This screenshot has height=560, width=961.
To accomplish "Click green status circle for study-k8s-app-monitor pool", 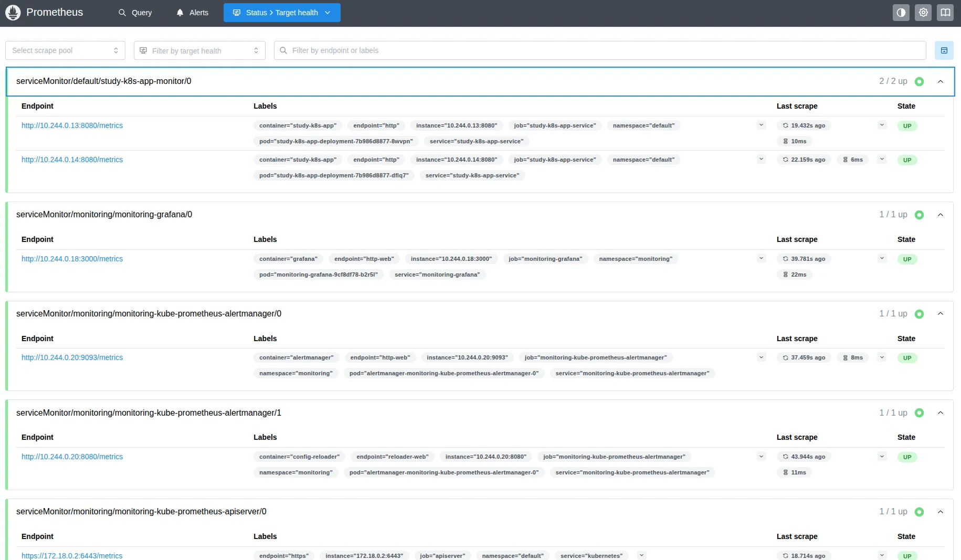I will coord(919,81).
